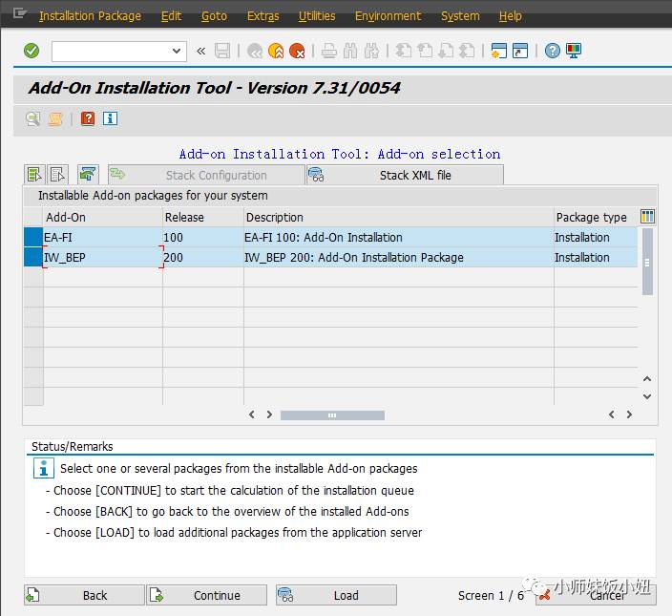The image size is (672, 616).
Task: Click the blue information icon in application toolbar
Action: click(x=110, y=118)
